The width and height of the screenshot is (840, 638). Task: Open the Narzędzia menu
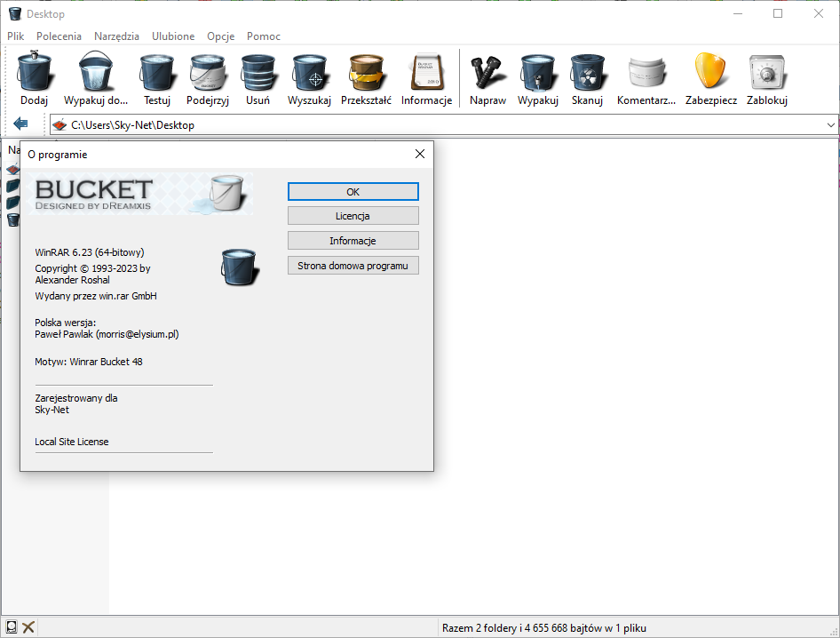[117, 36]
